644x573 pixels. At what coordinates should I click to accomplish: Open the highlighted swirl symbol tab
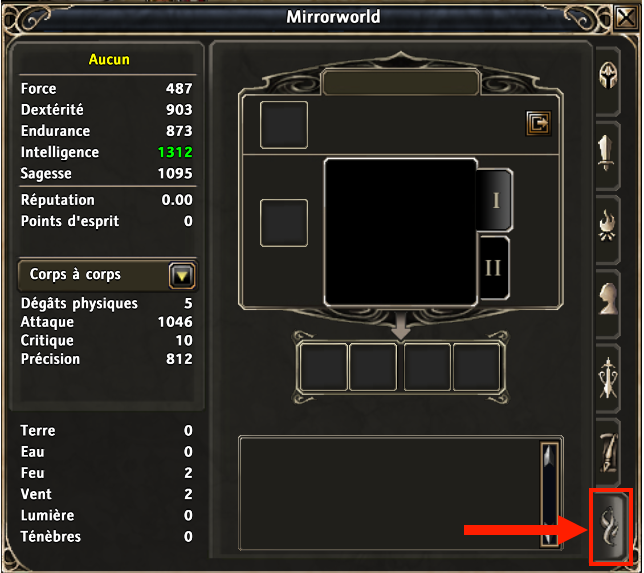point(610,527)
